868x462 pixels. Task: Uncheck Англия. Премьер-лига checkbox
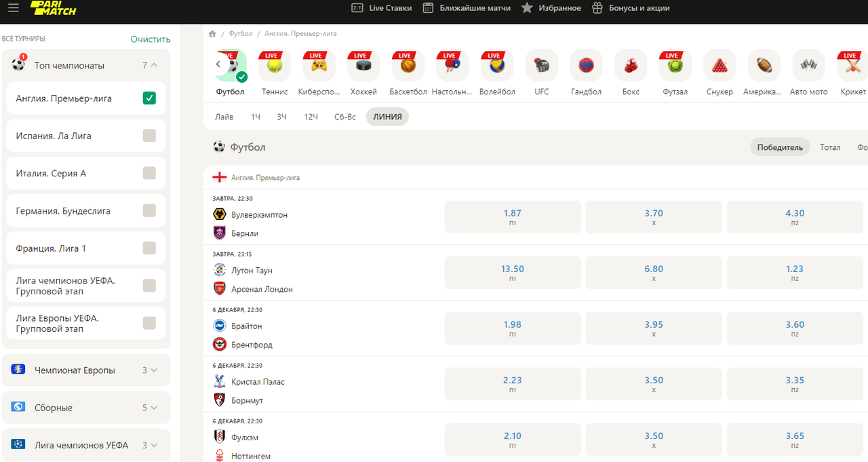(x=149, y=98)
